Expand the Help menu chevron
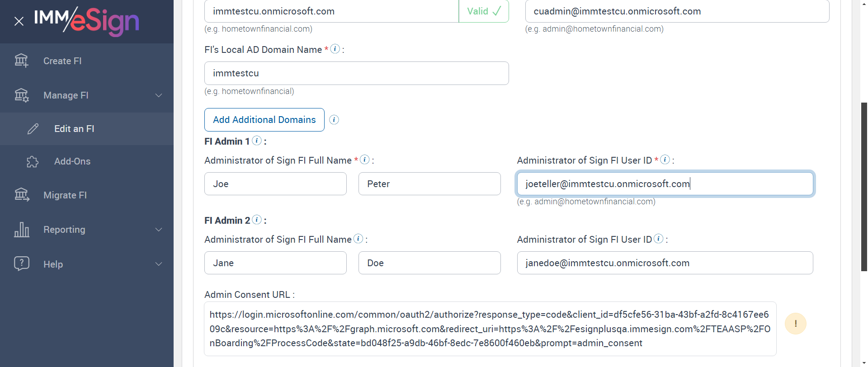 pyautogui.click(x=159, y=264)
